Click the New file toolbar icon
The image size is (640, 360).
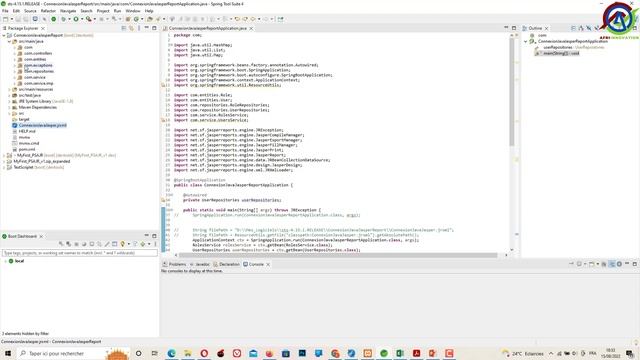click(x=5, y=19)
